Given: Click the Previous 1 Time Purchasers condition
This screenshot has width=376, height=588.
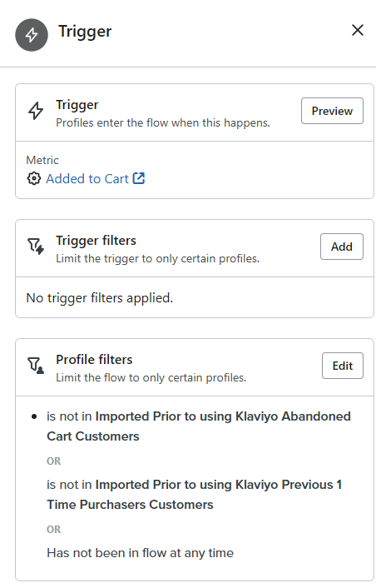Looking at the screenshot, I should 194,495.
